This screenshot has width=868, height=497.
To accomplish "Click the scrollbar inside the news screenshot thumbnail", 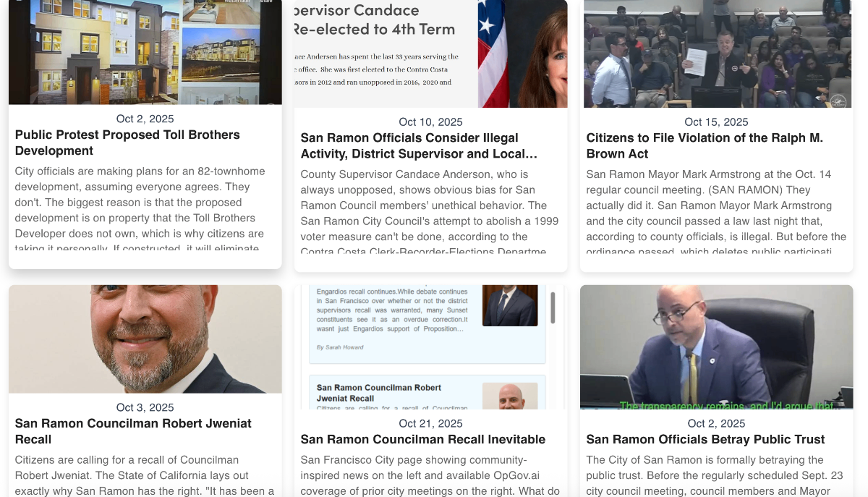I will coord(553,307).
